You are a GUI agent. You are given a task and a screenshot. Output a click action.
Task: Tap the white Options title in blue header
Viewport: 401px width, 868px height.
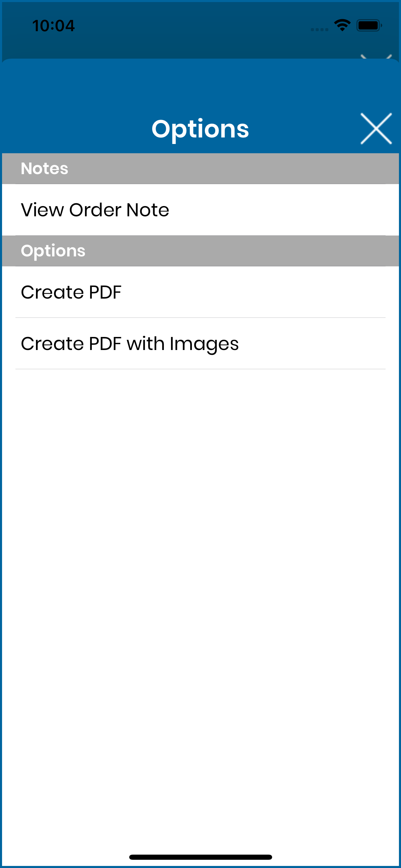pyautogui.click(x=200, y=129)
